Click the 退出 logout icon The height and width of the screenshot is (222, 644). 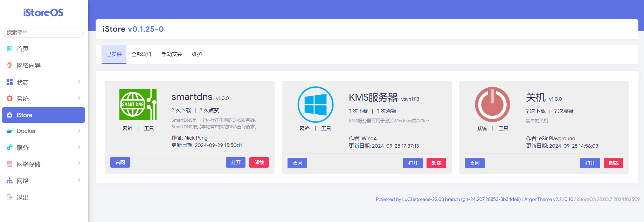(x=10, y=197)
